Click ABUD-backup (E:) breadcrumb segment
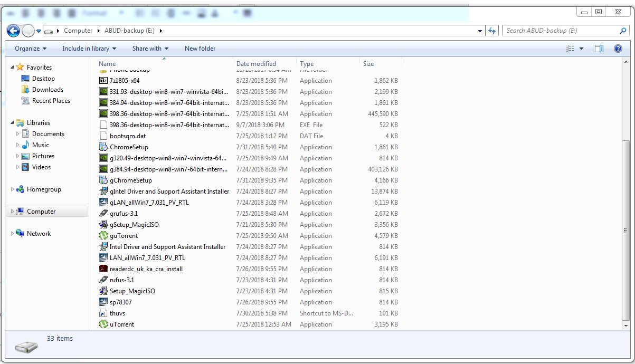 click(129, 31)
